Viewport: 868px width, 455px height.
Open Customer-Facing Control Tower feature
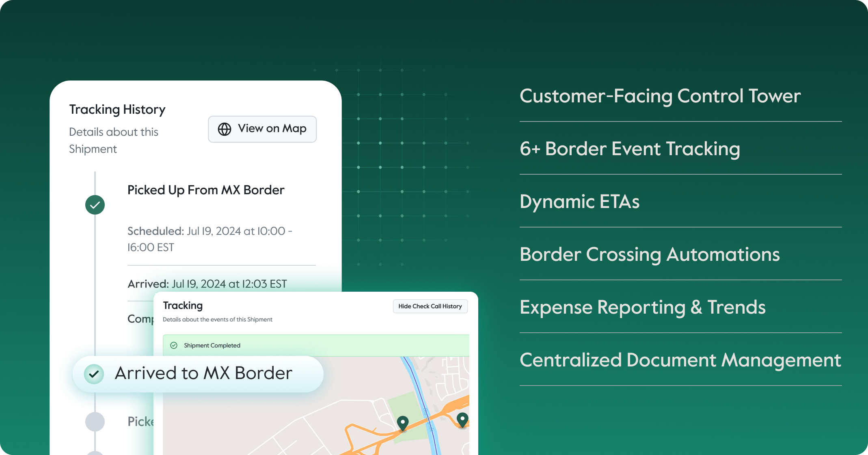660,96
